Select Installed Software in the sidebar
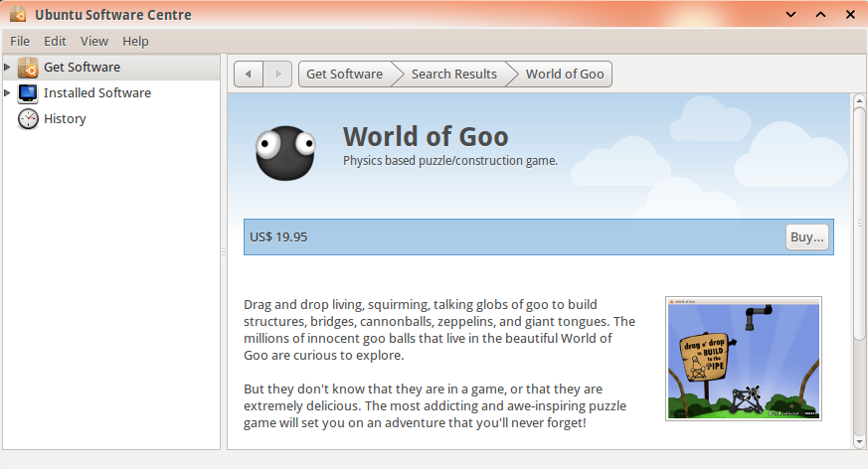The image size is (868, 469). click(111, 93)
